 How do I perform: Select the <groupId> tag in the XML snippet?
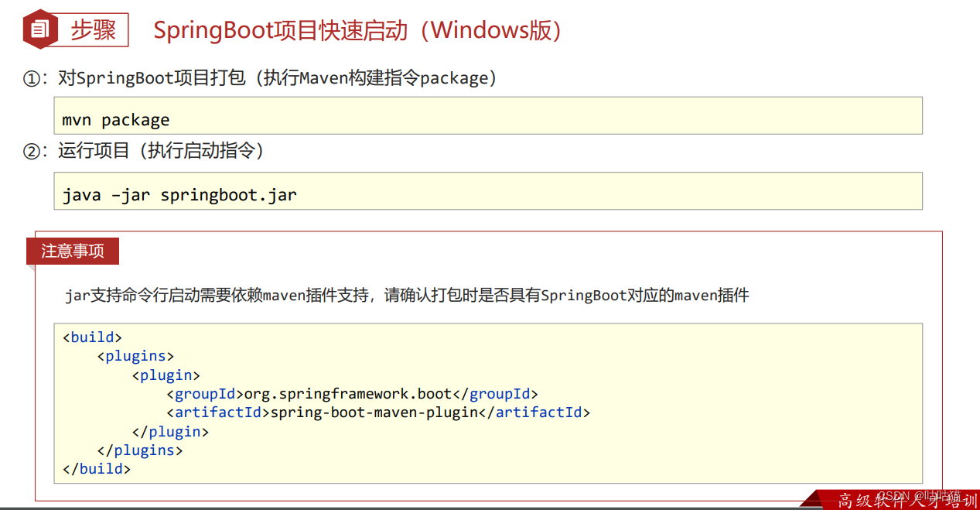203,393
